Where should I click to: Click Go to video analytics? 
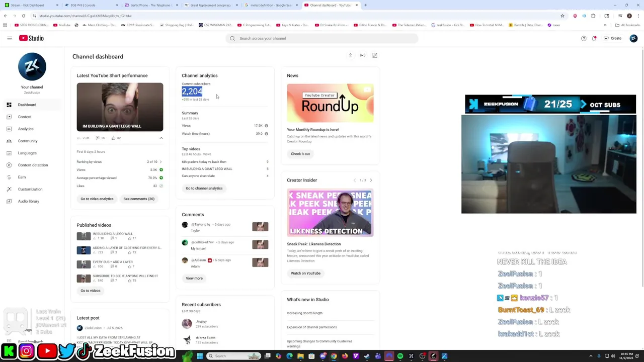point(97,199)
